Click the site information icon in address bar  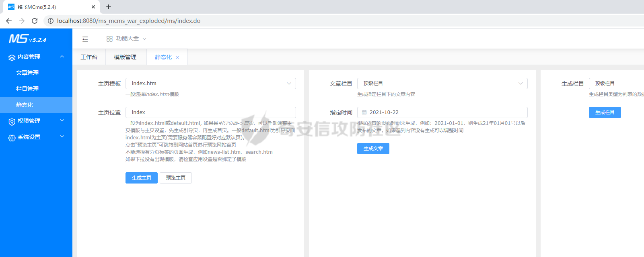coord(51,21)
